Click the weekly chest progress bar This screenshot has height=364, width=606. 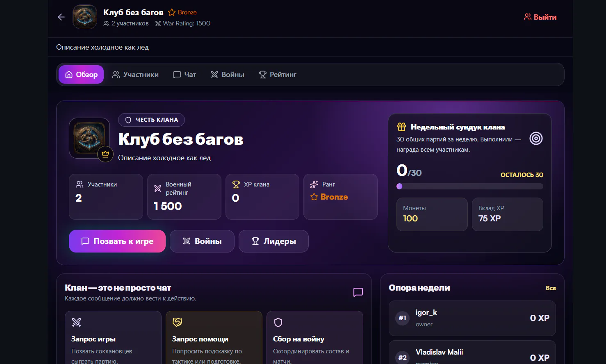[x=470, y=186]
